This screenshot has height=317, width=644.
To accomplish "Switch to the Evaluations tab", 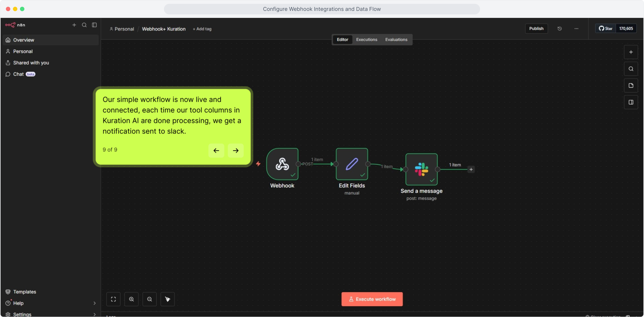I will click(x=396, y=40).
